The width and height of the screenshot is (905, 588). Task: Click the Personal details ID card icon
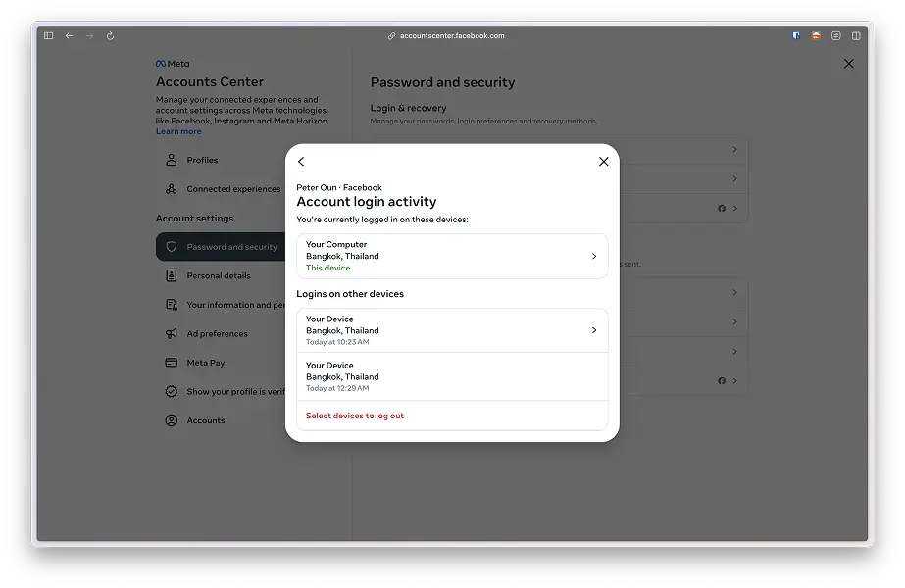tap(172, 275)
